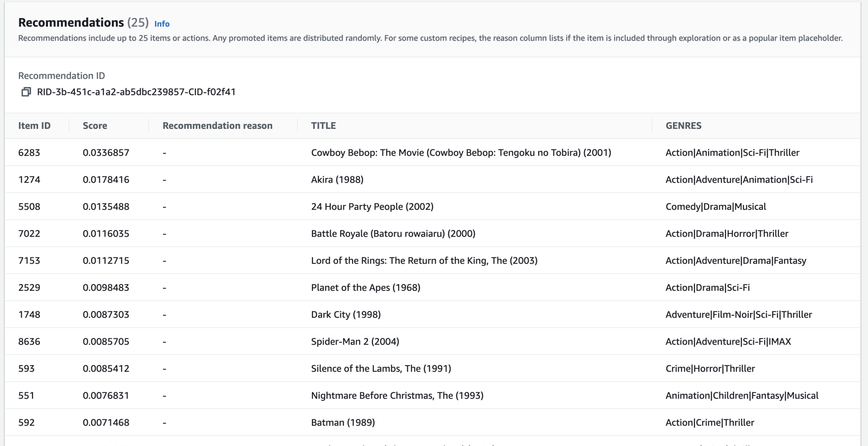This screenshot has height=446, width=868.
Task: Click the Planet of the Apes (1968) title
Action: point(365,287)
